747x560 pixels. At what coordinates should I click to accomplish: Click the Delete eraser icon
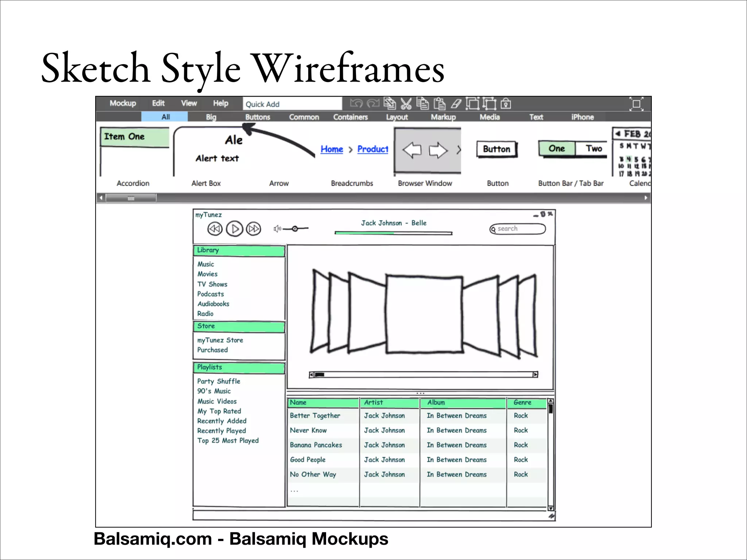pyautogui.click(x=456, y=104)
